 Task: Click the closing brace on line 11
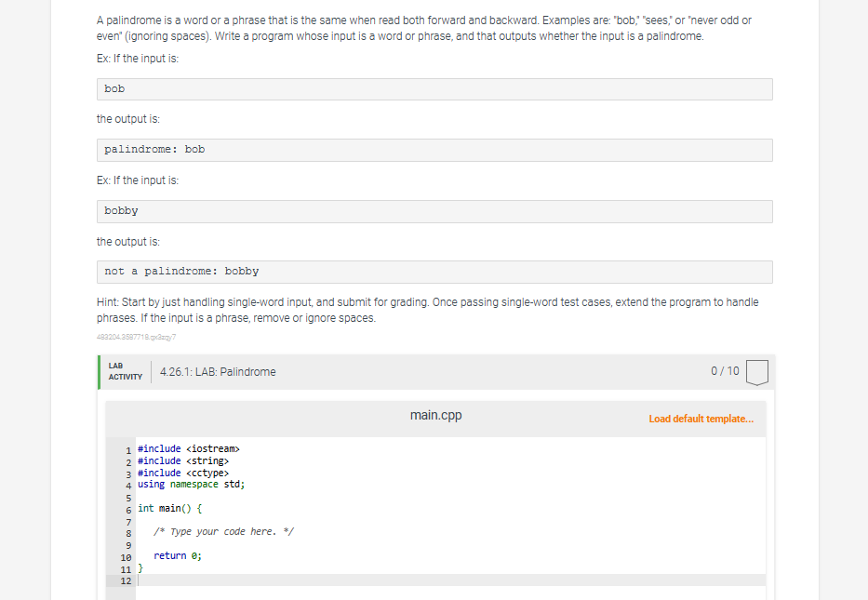click(x=140, y=567)
